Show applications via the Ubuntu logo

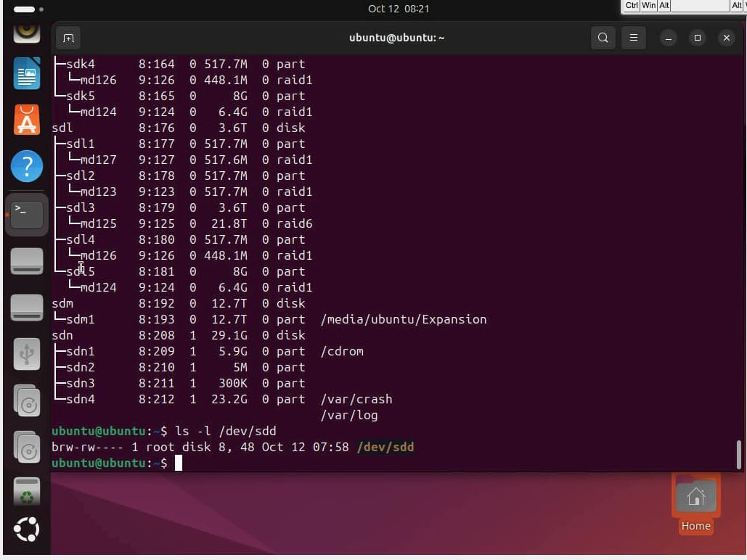(27, 530)
